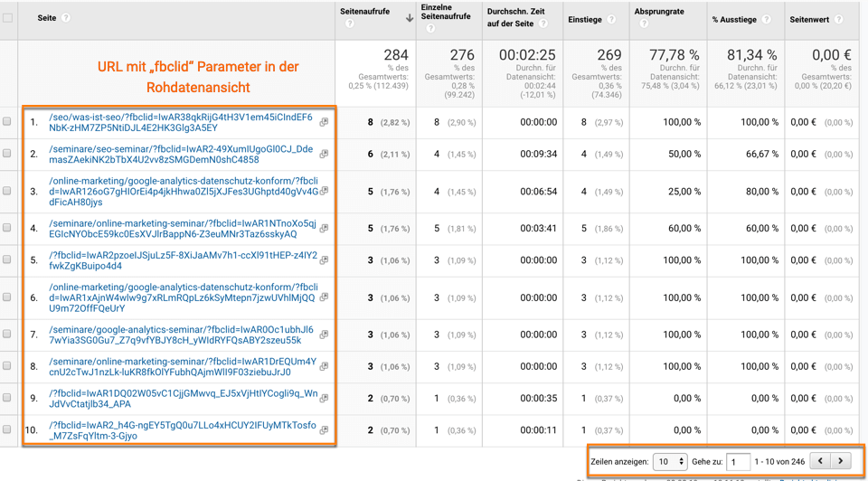Open external link icon in row 4
Image resolution: width=868 pixels, height=481 pixels.
(x=324, y=228)
